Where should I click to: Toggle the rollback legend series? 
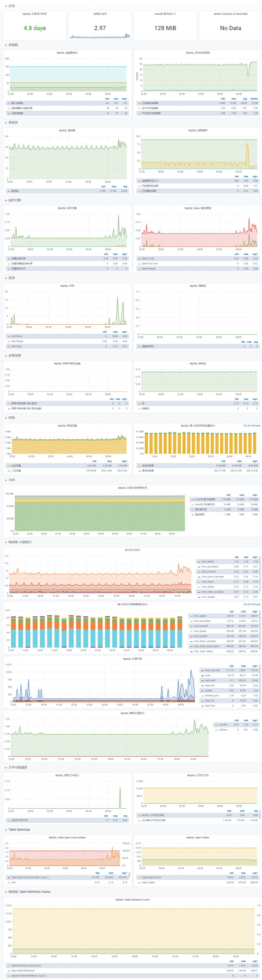pos(223,730)
